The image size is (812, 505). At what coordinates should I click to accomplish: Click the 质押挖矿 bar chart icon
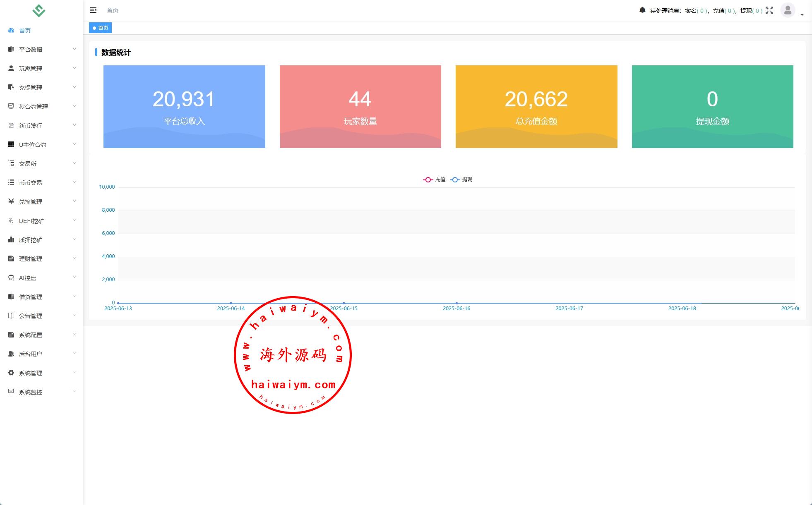pos(11,239)
